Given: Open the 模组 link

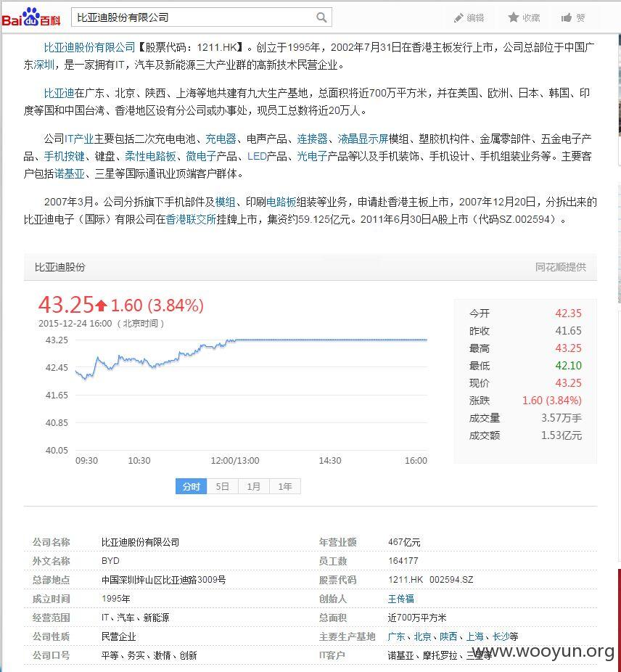Looking at the screenshot, I should coord(226,202).
